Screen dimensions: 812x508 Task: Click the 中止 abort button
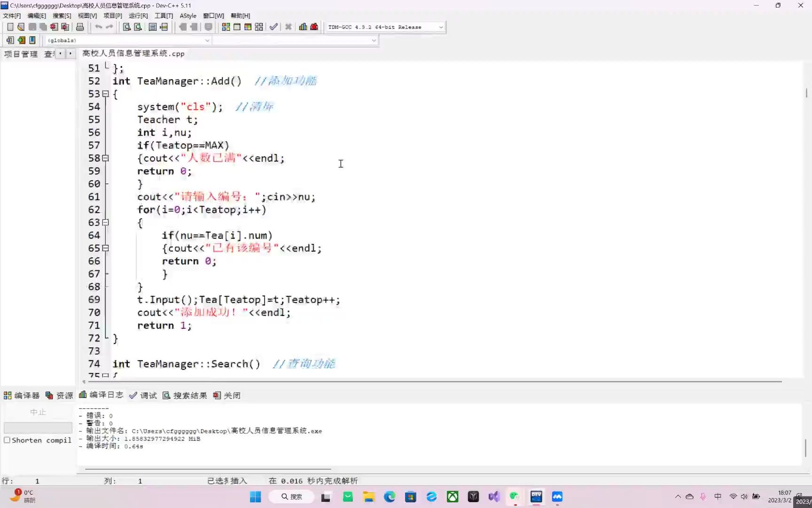(x=38, y=412)
